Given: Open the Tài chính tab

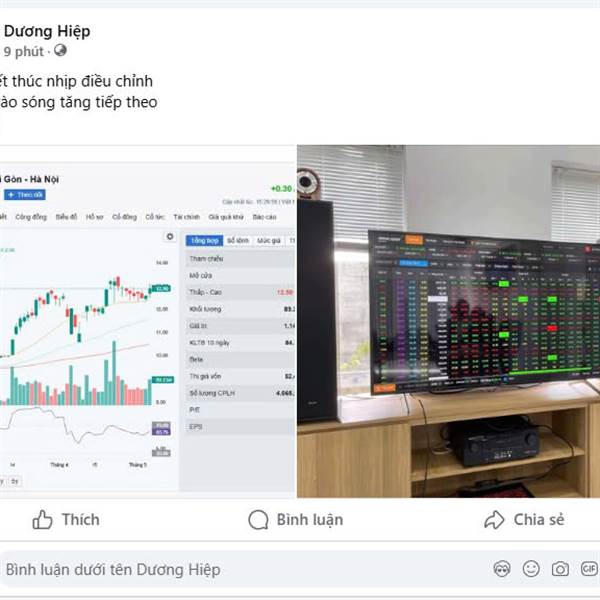Looking at the screenshot, I should click(186, 217).
